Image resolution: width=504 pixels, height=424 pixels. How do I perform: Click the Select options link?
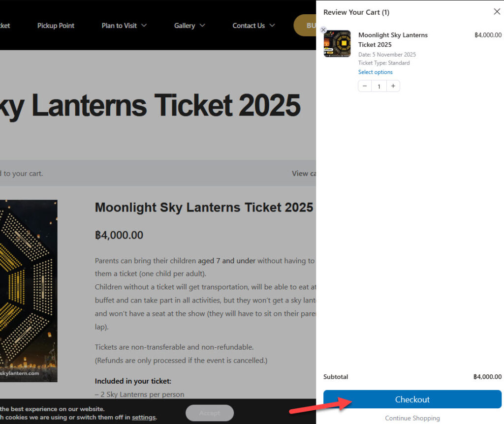tap(375, 72)
